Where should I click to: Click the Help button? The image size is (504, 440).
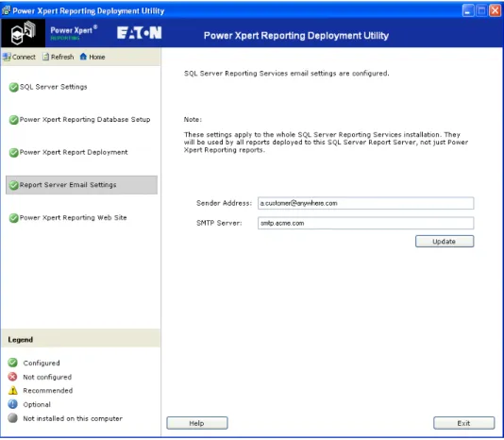[197, 423]
